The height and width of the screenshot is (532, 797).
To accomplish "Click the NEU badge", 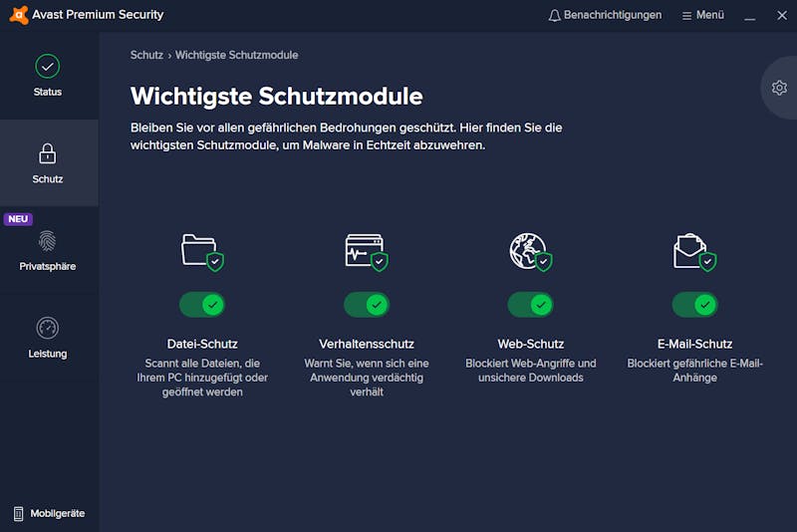I will pos(18,219).
